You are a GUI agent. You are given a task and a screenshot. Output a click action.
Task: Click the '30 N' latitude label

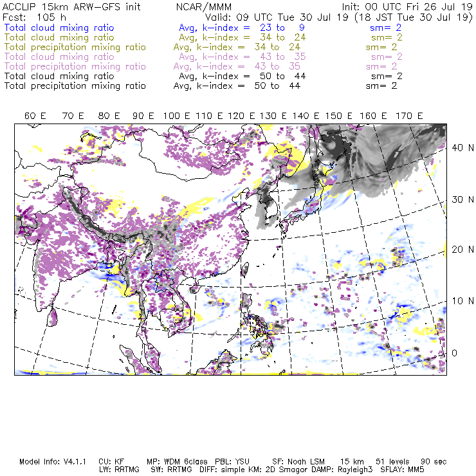pyautogui.click(x=462, y=199)
